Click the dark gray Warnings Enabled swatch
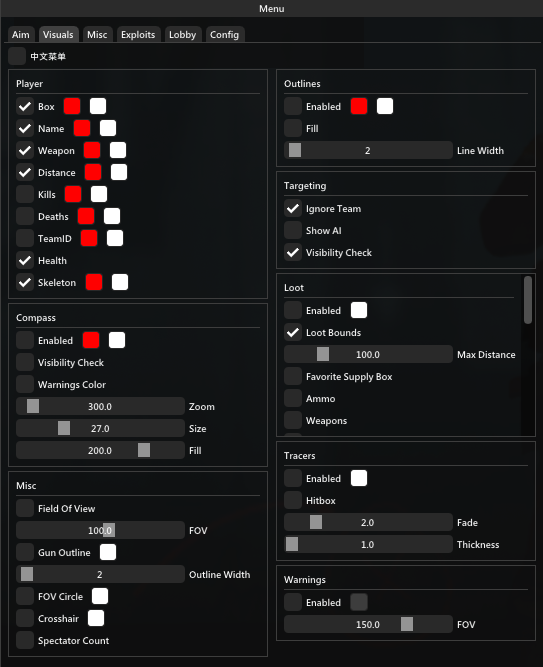The width and height of the screenshot is (543, 667). point(359,602)
